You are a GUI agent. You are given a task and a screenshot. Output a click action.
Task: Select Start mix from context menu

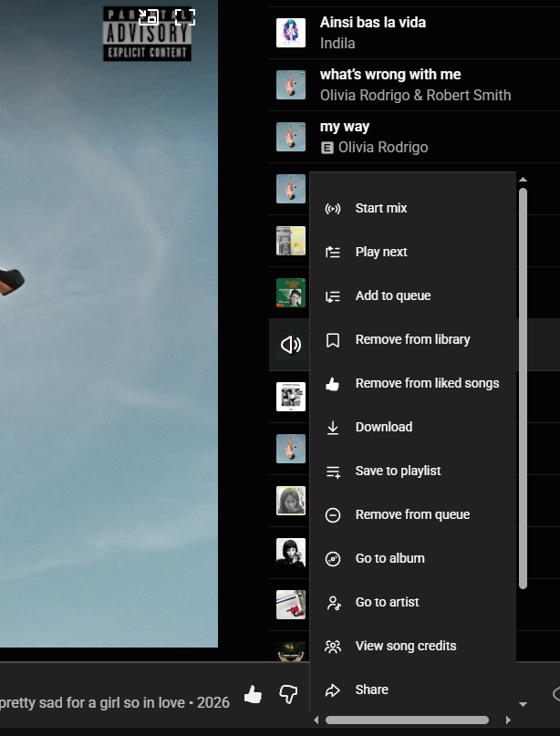pos(412,209)
